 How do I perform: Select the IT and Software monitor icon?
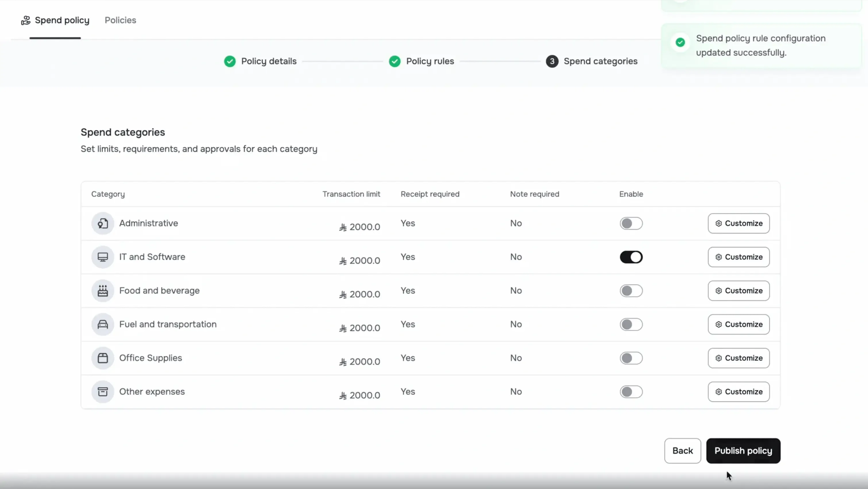[x=103, y=257]
